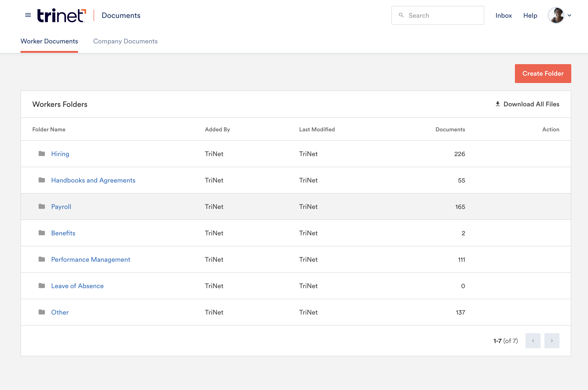
Task: Click the TriNet logo
Action: point(61,15)
